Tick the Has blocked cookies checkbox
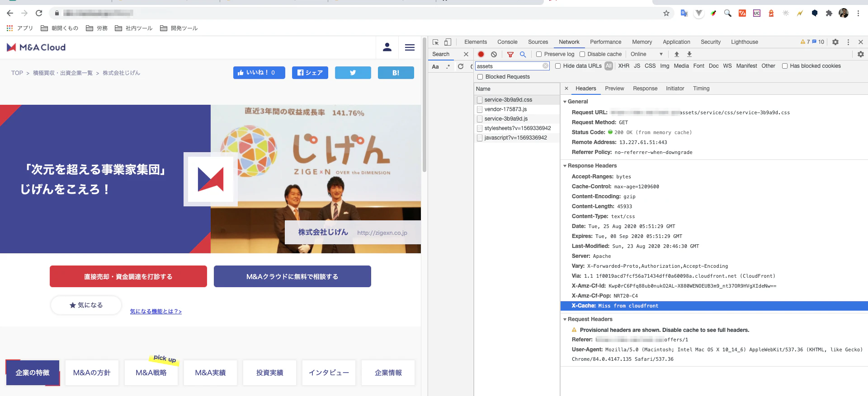The height and width of the screenshot is (396, 868). coord(785,66)
